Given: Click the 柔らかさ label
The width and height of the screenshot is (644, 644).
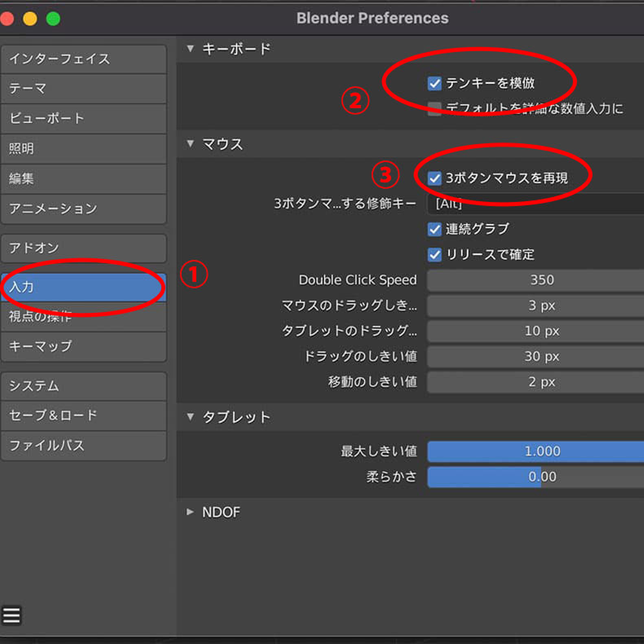Looking at the screenshot, I should [x=392, y=477].
